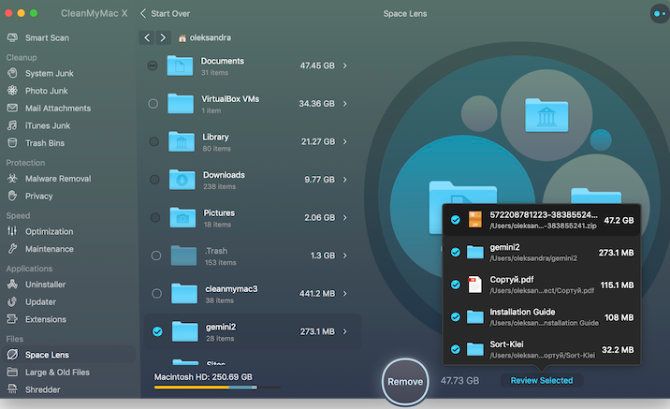
Task: Click the Documents folder icon in the list
Action: click(x=180, y=66)
